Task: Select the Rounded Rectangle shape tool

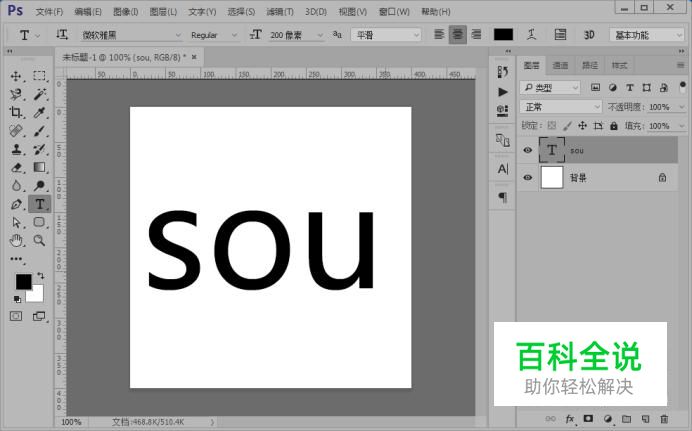Action: [x=39, y=222]
